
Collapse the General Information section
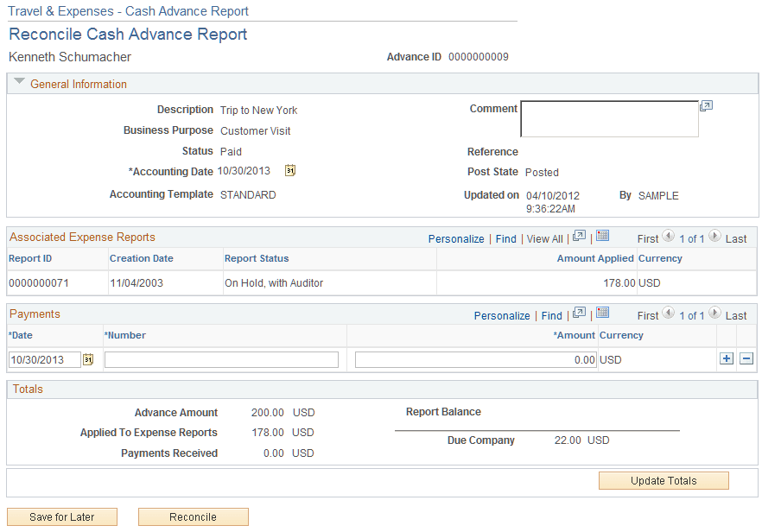tap(19, 83)
